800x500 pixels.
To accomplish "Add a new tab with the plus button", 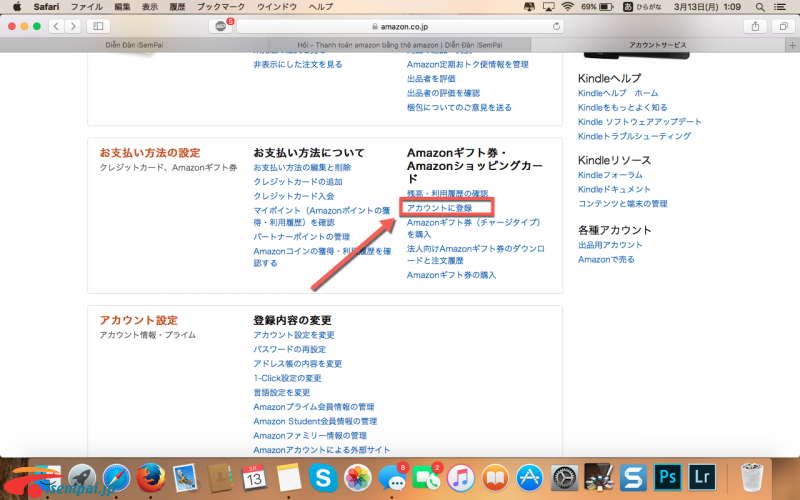I will [x=792, y=45].
